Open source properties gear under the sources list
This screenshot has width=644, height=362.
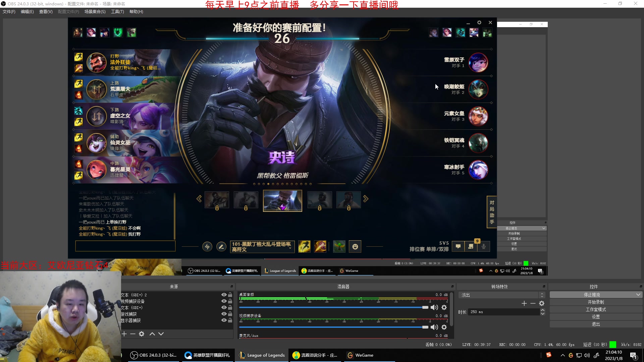[x=142, y=334]
